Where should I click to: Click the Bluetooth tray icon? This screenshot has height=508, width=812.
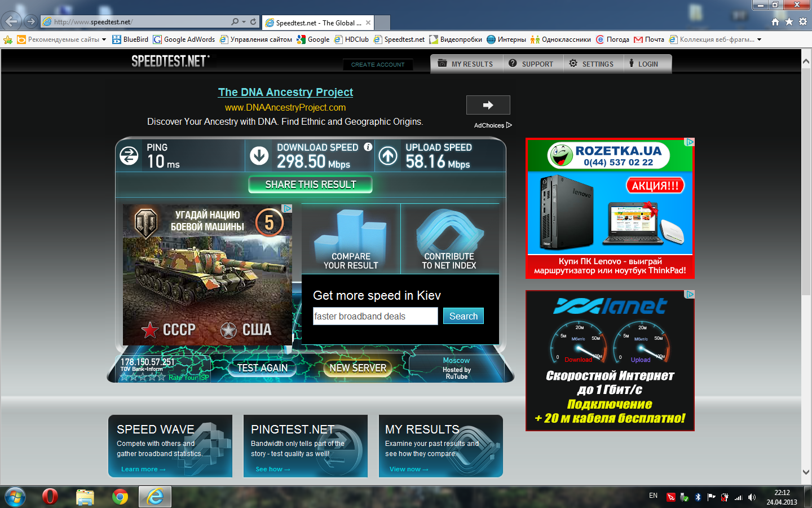point(698,497)
